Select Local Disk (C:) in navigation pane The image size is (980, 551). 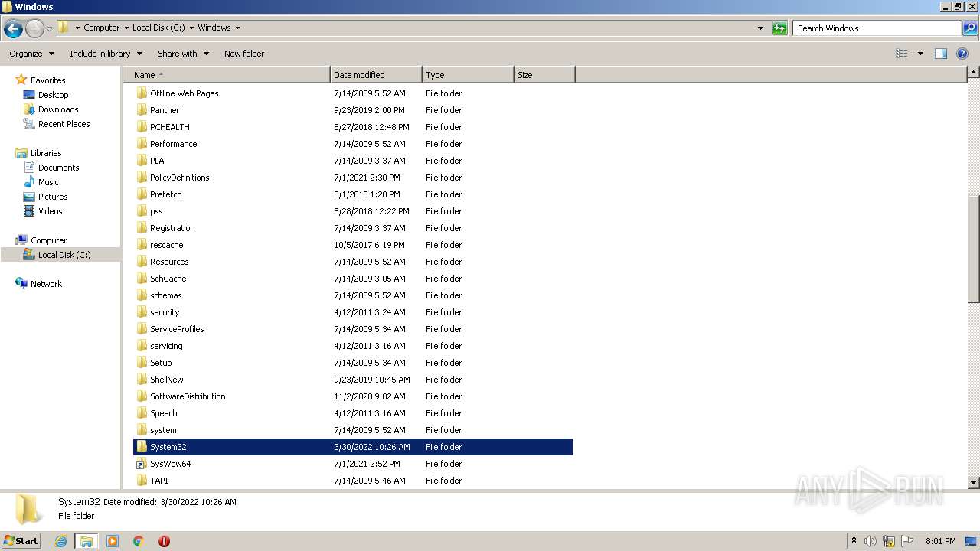click(60, 255)
